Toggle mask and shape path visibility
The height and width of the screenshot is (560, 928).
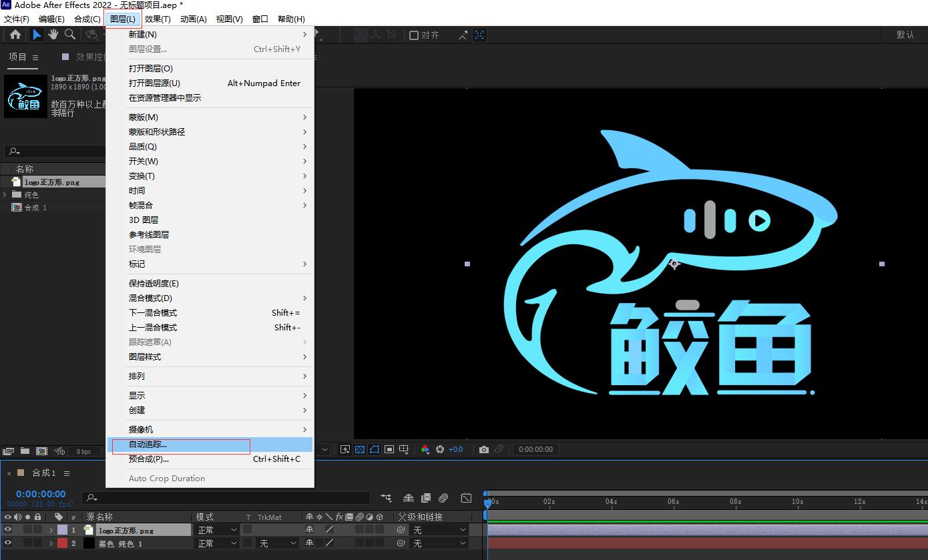pyautogui.click(x=375, y=449)
